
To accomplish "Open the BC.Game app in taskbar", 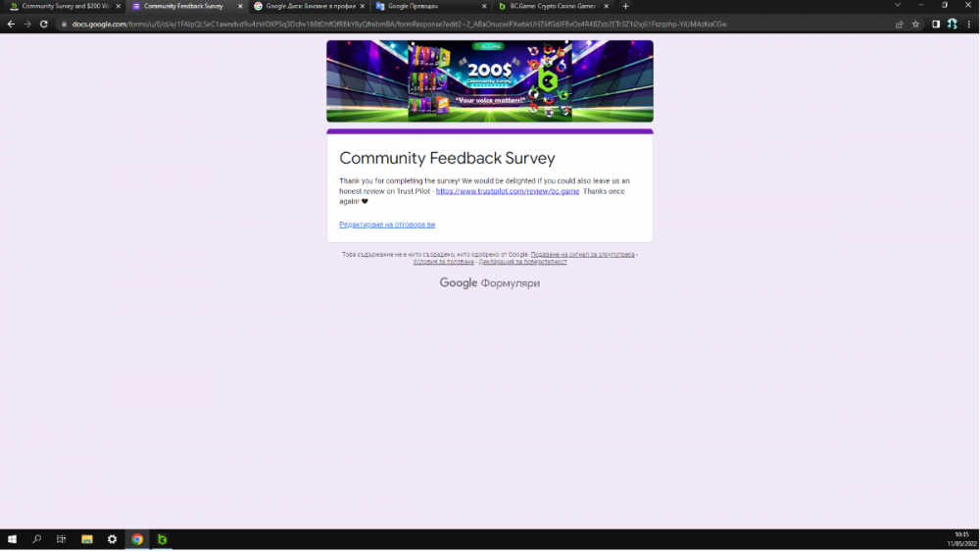I will 162,539.
